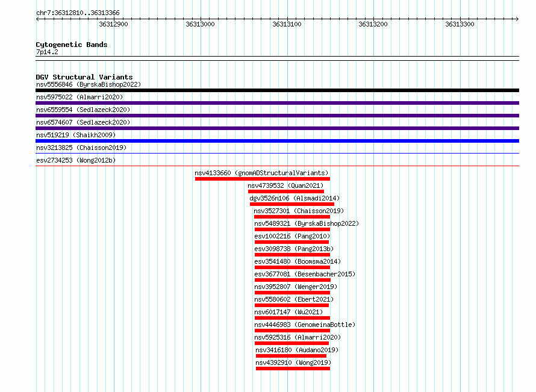Click the red bar under nsv3527301
Screen dimensions: 536x392
[292, 217]
